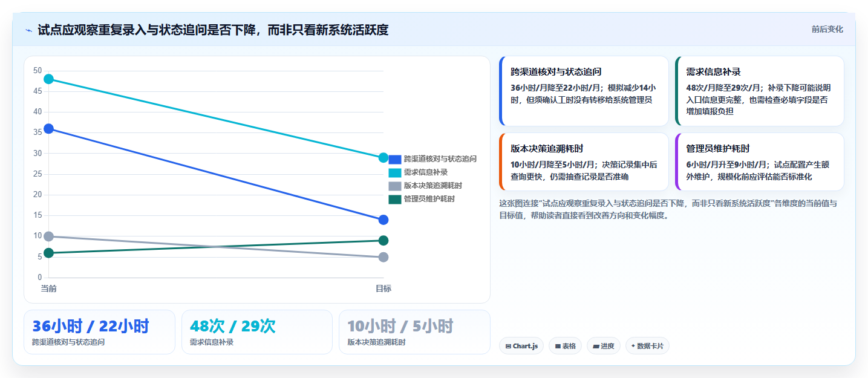Click the 25 y-axis tick label
Image resolution: width=868 pixels, height=378 pixels.
(38, 174)
